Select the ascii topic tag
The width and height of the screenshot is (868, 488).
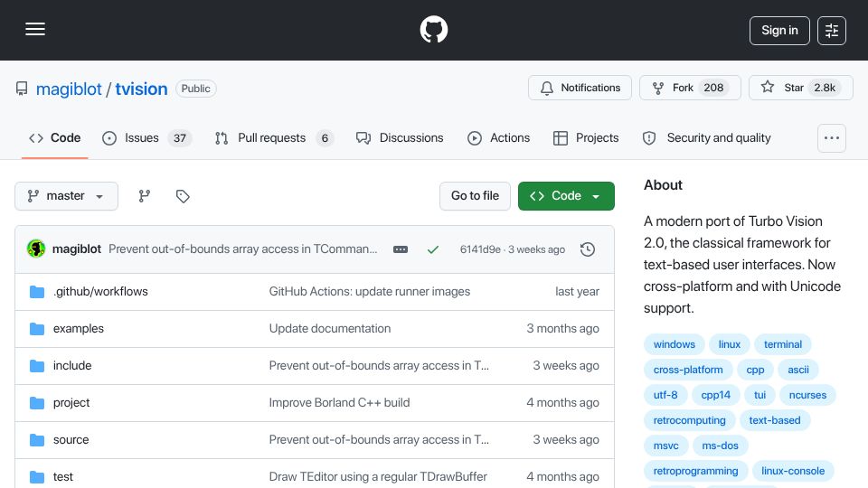tap(798, 370)
